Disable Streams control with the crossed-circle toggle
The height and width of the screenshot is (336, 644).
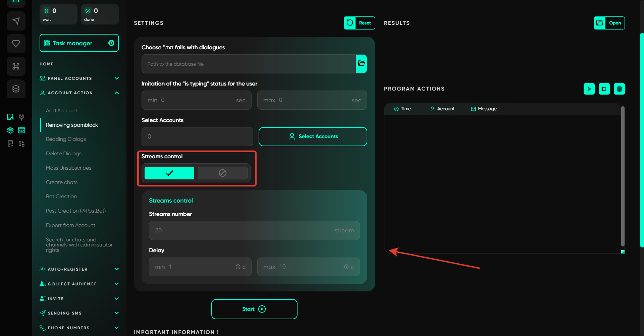click(x=222, y=173)
